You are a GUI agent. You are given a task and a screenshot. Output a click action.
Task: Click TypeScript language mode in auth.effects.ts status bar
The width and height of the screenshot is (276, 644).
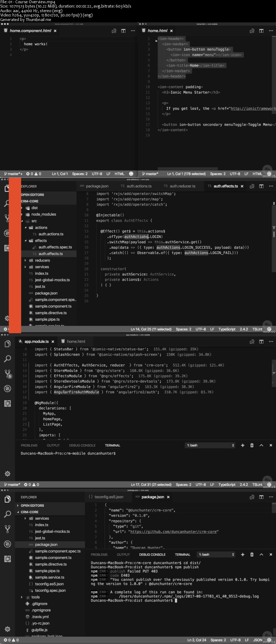tap(227, 329)
